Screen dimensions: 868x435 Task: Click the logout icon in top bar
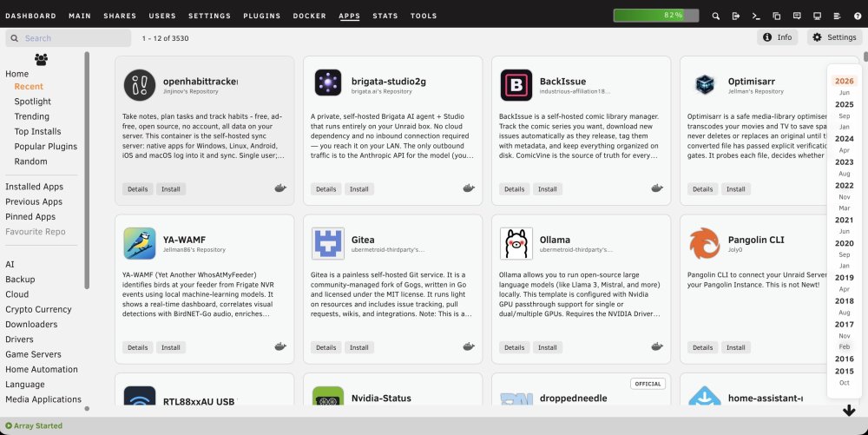pyautogui.click(x=736, y=16)
